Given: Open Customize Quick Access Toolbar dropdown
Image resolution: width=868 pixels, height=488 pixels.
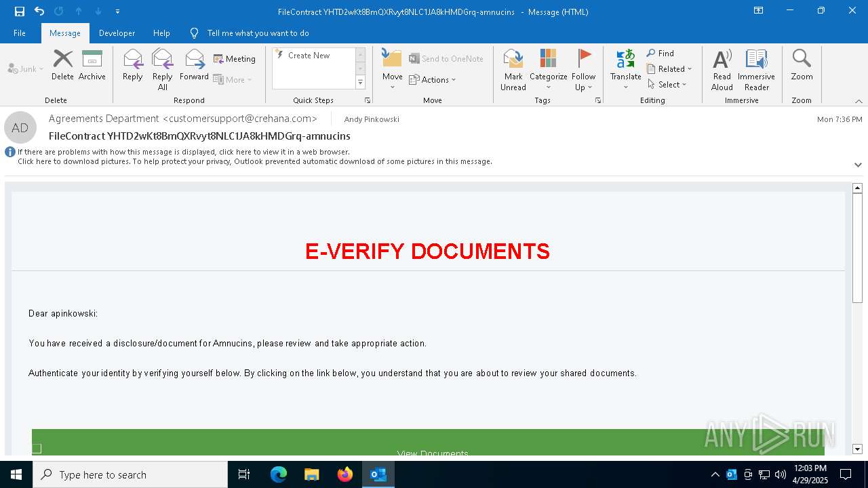Looking at the screenshot, I should pos(118,12).
